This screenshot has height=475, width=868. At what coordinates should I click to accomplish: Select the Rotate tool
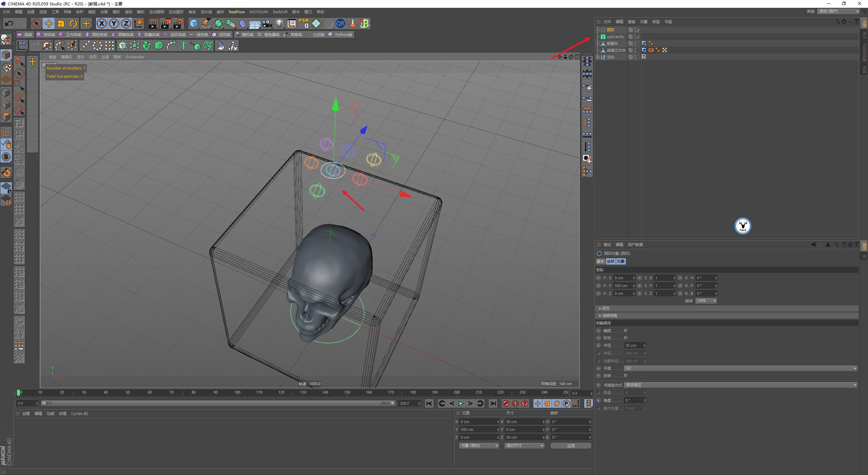[73, 23]
